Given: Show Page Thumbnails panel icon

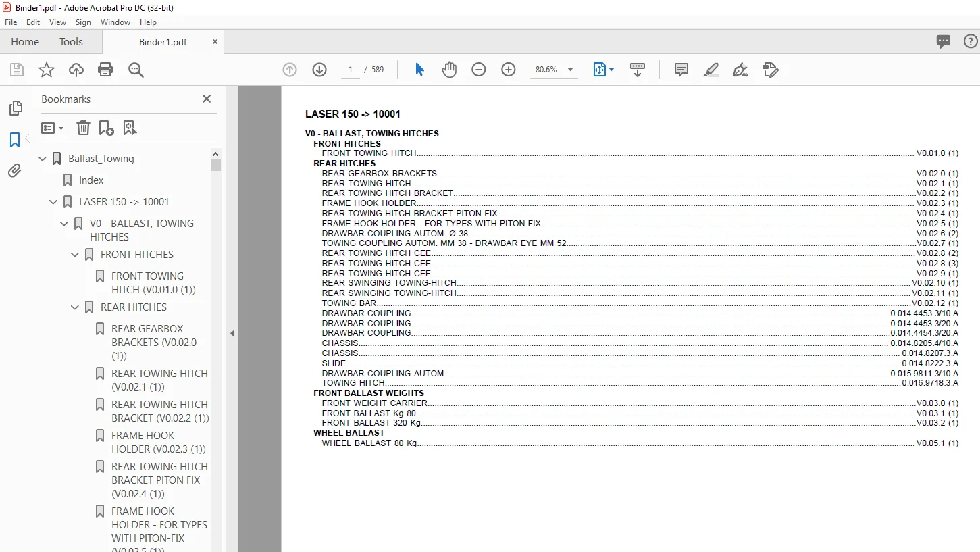Looking at the screenshot, I should 15,108.
